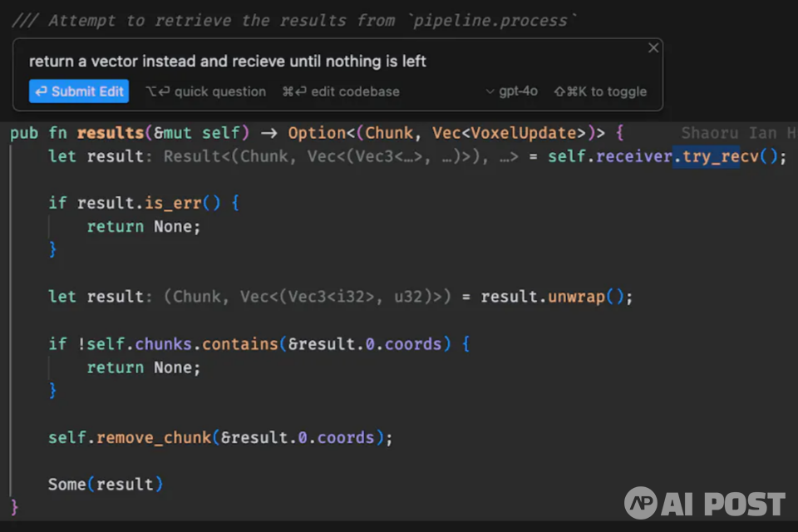Click the Some(result) return expression
The image size is (798, 532).
tap(105, 484)
